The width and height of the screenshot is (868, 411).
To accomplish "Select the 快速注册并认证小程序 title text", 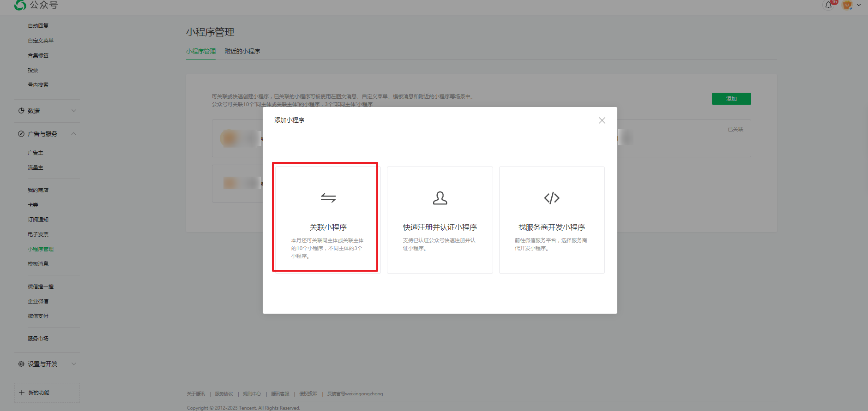I will click(x=440, y=227).
